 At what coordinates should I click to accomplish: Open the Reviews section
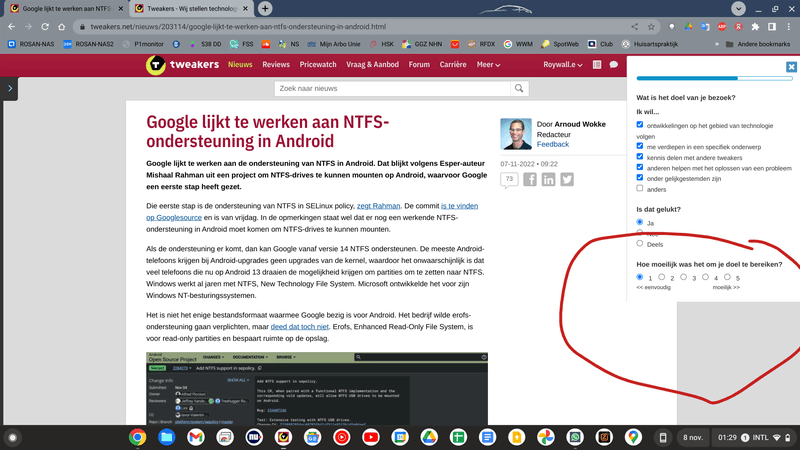(276, 65)
